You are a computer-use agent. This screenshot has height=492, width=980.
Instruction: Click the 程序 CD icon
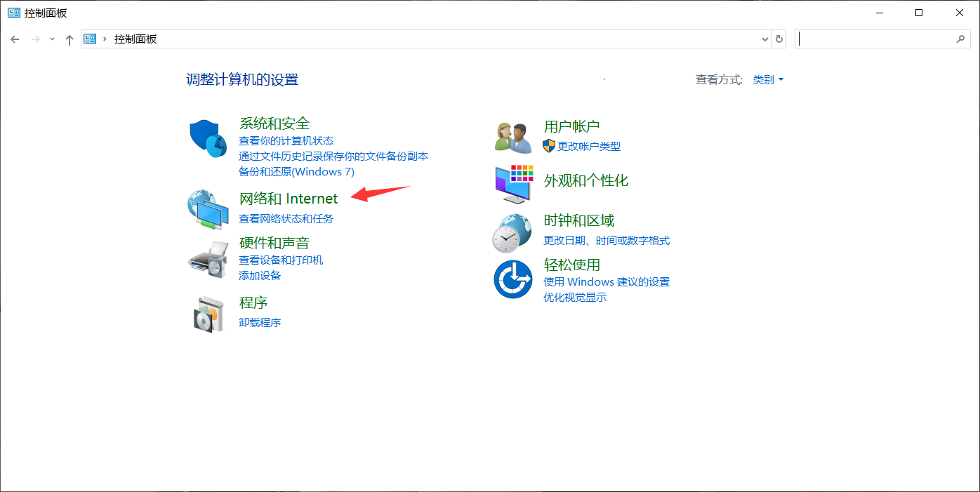208,313
